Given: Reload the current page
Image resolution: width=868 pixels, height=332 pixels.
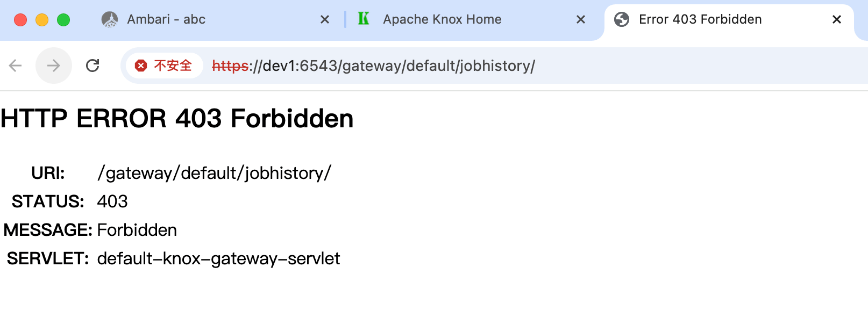Looking at the screenshot, I should click(93, 66).
